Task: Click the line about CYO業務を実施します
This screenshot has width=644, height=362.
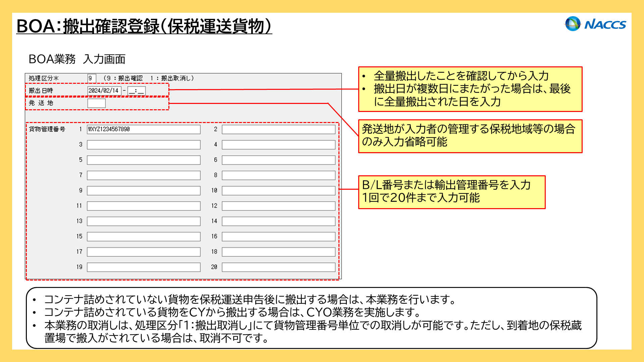Action: [x=232, y=312]
